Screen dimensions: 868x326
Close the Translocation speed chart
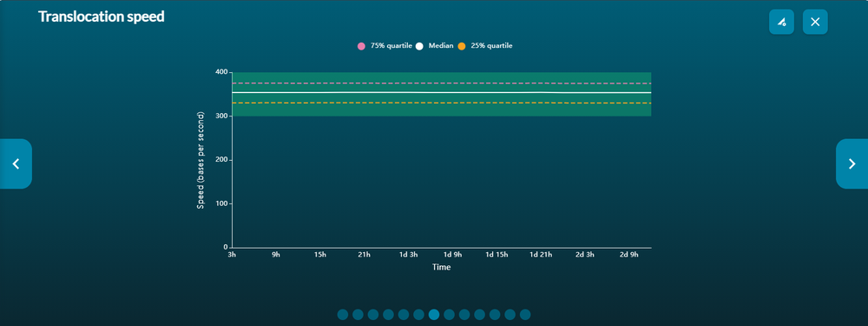click(x=815, y=22)
